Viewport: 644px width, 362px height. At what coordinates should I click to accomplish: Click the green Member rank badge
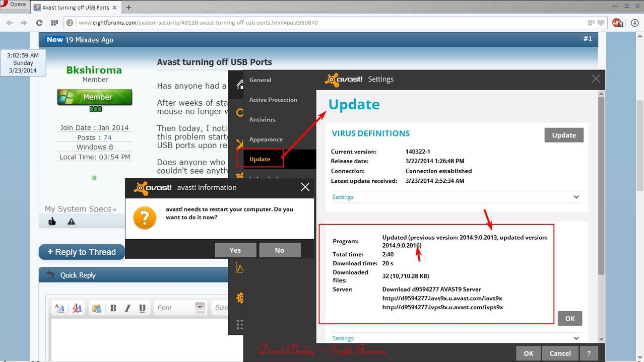point(95,97)
